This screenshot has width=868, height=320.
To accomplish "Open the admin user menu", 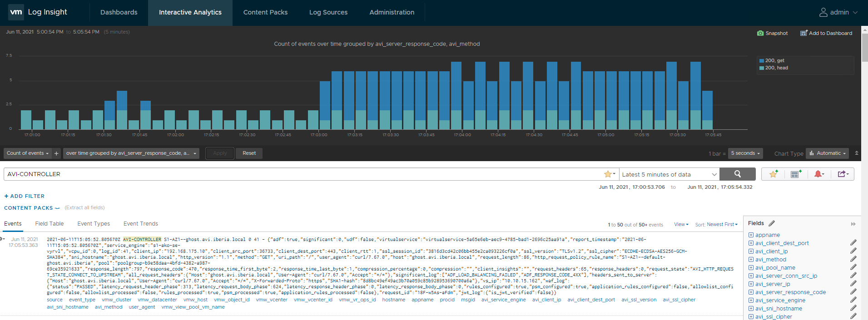I will (838, 12).
